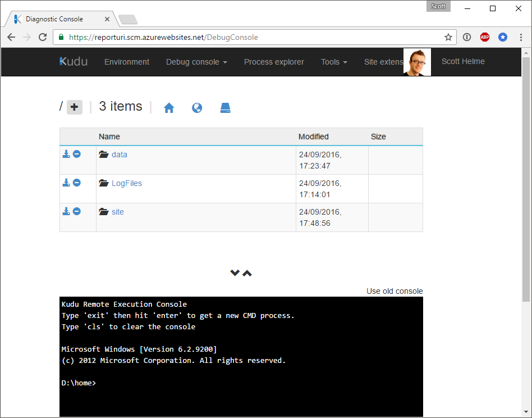Collapse the file view with the up chevron
Screen dimensions: 532x418
click(x=247, y=272)
